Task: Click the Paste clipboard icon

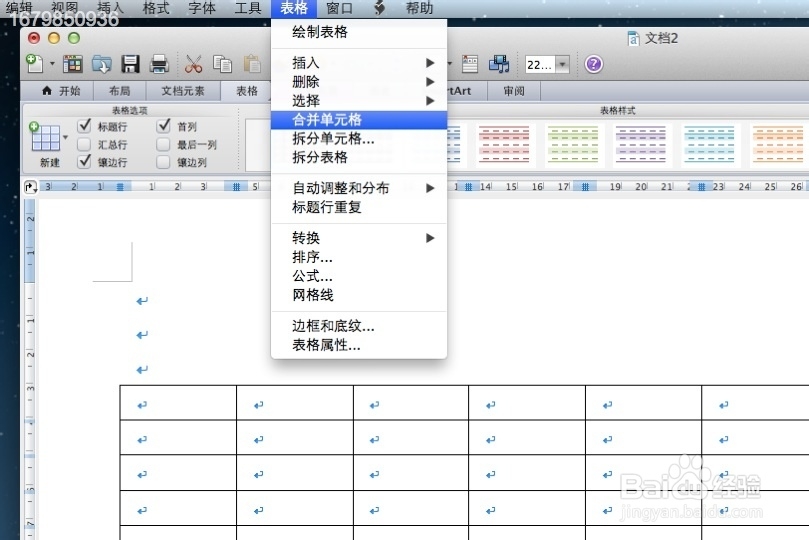Action: 252,64
